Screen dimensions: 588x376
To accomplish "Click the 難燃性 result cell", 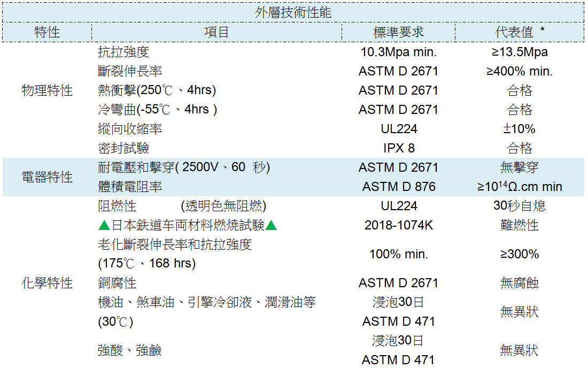I will point(519,225).
